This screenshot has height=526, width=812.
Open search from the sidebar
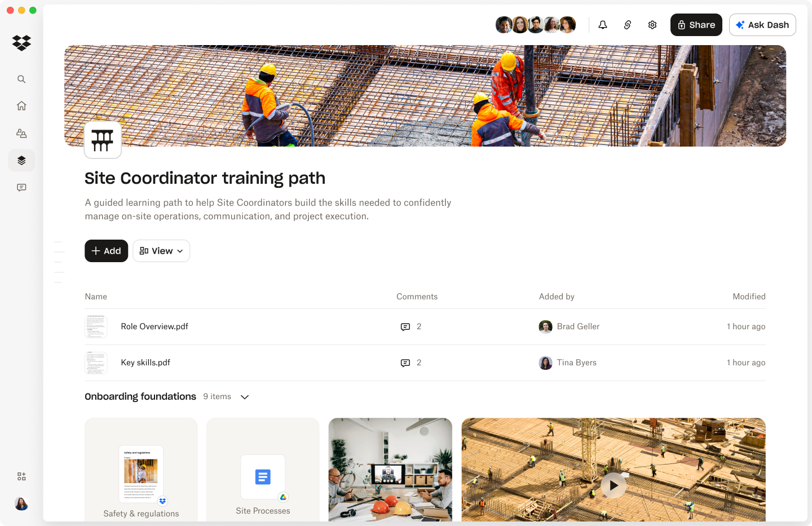point(21,79)
